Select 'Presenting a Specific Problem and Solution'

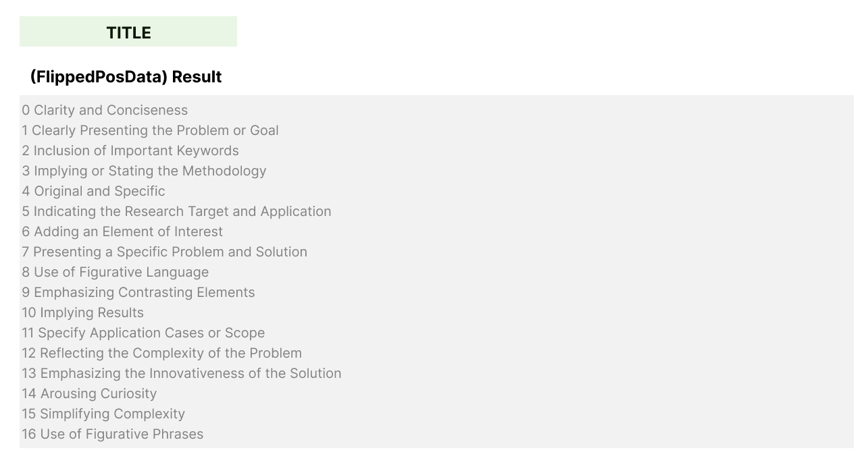click(164, 252)
